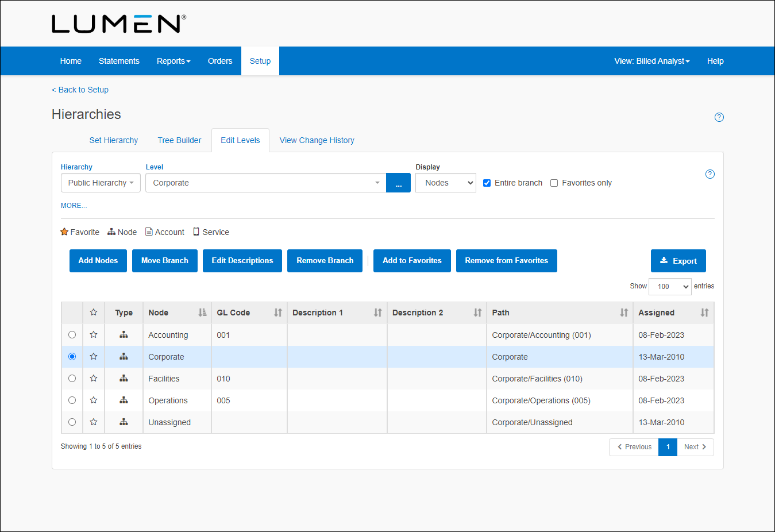Click the Move Branch button
This screenshot has height=532, width=775.
pyautogui.click(x=165, y=260)
